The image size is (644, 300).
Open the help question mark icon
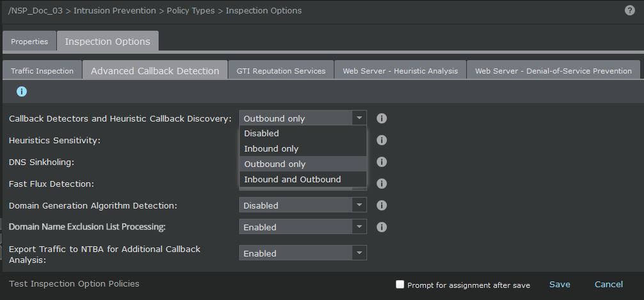click(630, 10)
